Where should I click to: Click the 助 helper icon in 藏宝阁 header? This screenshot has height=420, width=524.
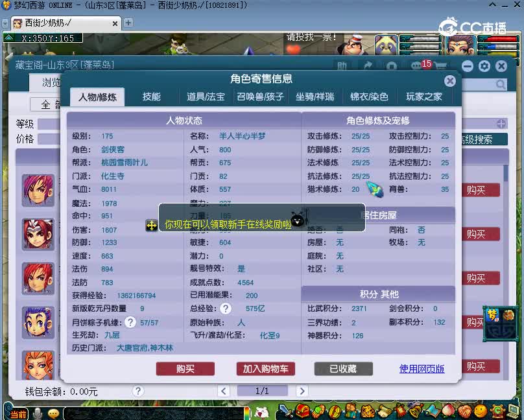[x=342, y=65]
